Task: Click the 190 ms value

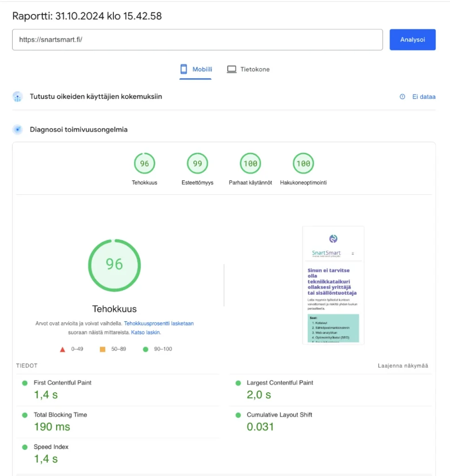Action: [52, 427]
